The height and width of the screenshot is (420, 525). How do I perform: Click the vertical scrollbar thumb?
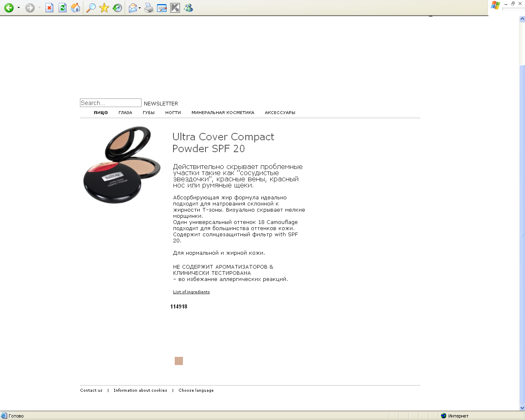522,235
